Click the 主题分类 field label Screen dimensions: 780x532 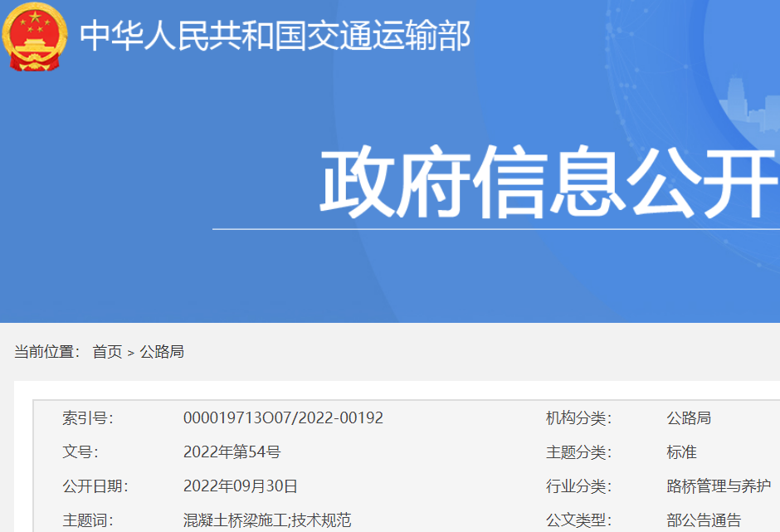pos(578,451)
